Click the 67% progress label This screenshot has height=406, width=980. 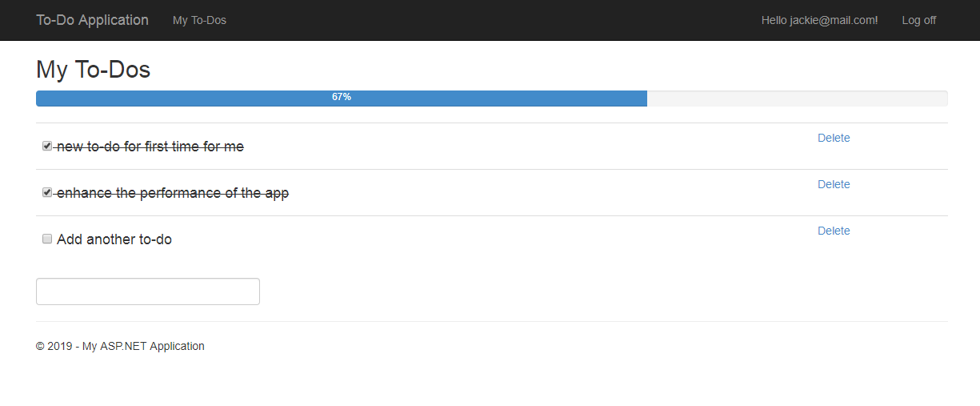pos(342,97)
